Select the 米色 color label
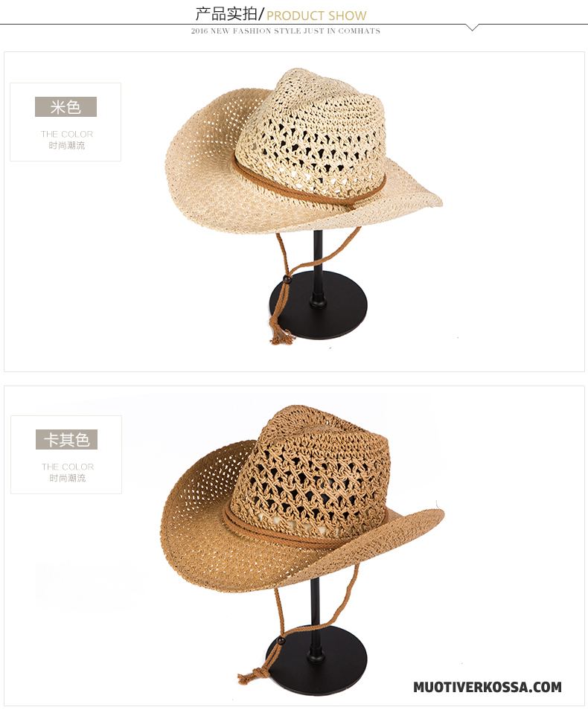This screenshot has width=588, height=713. pyautogui.click(x=66, y=107)
